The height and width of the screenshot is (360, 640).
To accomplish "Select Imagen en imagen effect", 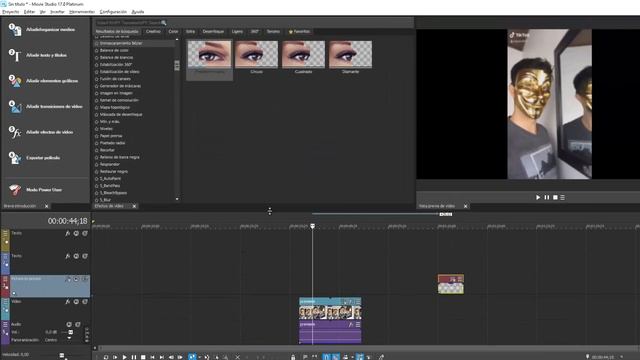I will pos(116,93).
